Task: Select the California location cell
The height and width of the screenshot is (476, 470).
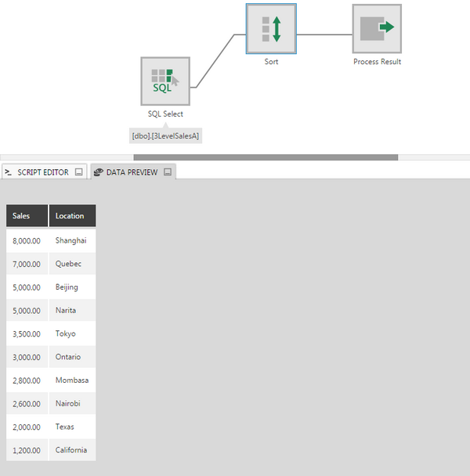Action: pyautogui.click(x=71, y=450)
